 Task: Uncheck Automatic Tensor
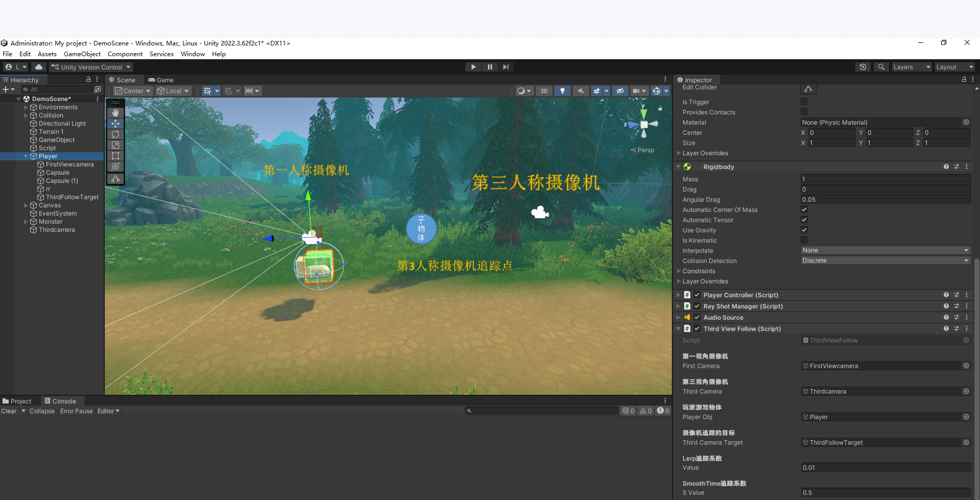[804, 220]
